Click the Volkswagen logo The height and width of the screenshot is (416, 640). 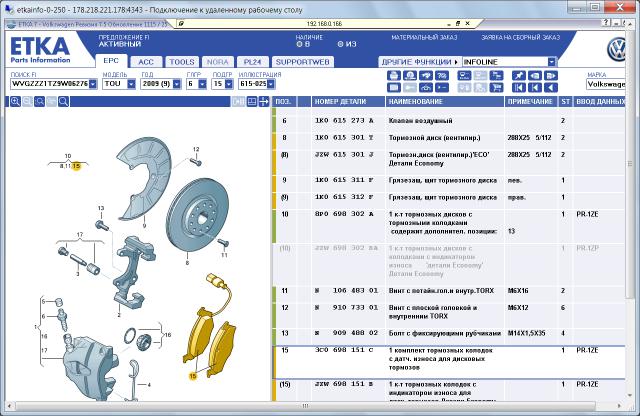(616, 49)
